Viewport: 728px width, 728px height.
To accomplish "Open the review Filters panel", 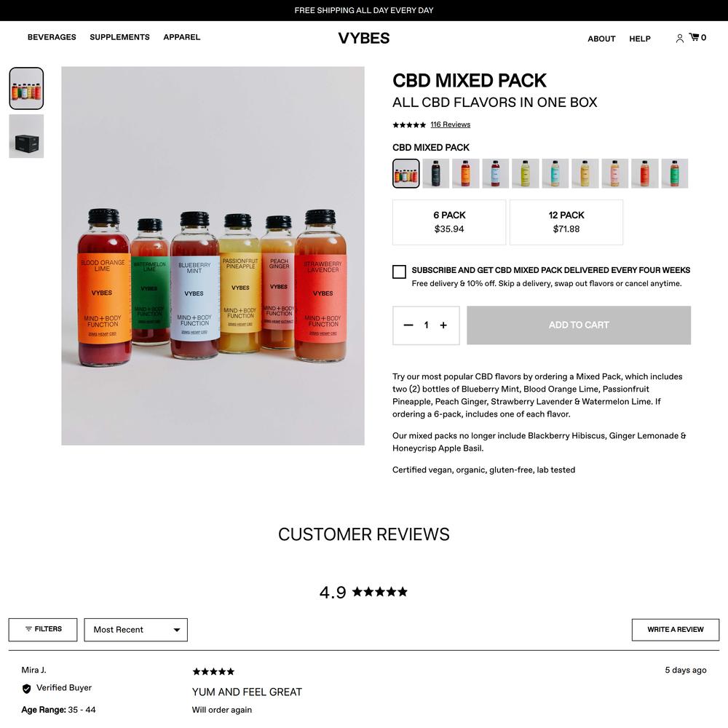I will pos(43,630).
